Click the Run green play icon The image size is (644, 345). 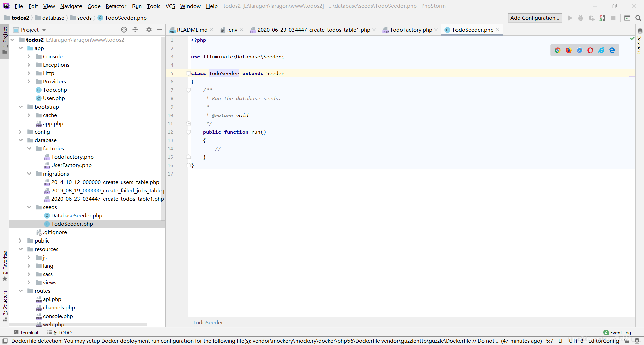tap(570, 18)
